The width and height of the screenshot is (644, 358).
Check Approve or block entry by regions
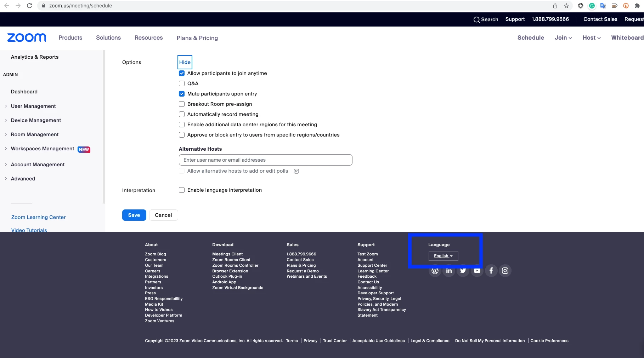pos(182,135)
